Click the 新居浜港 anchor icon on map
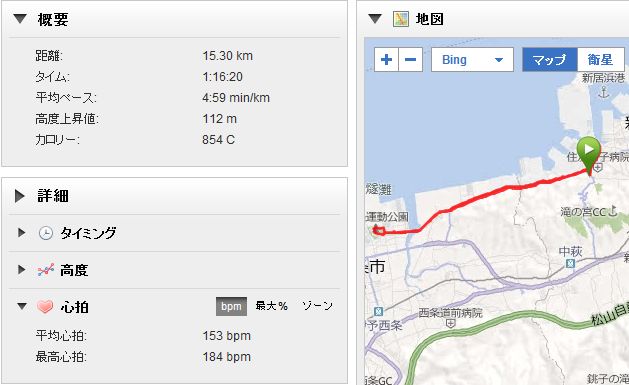Image resolution: width=629 pixels, height=385 pixels. pyautogui.click(x=603, y=93)
